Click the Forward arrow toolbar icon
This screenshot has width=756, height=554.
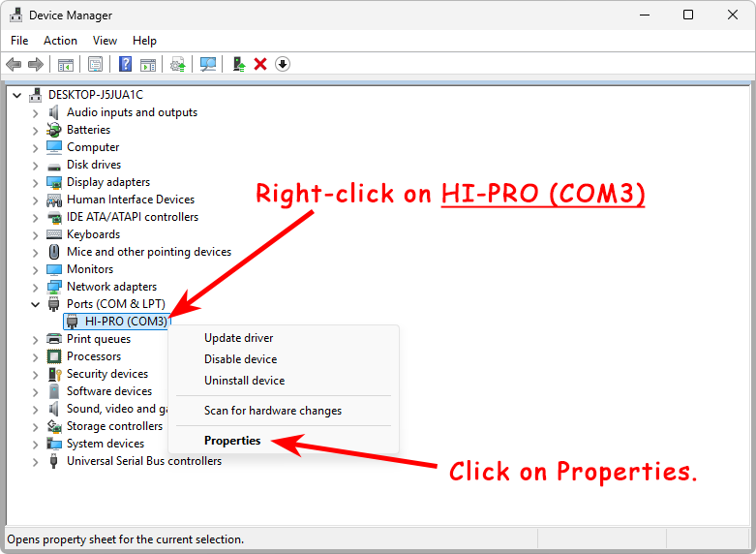coord(36,64)
